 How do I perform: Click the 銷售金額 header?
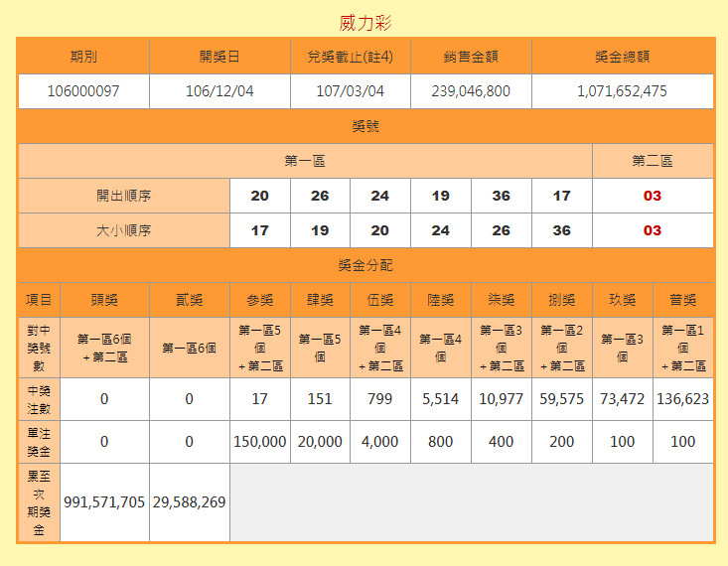point(471,57)
